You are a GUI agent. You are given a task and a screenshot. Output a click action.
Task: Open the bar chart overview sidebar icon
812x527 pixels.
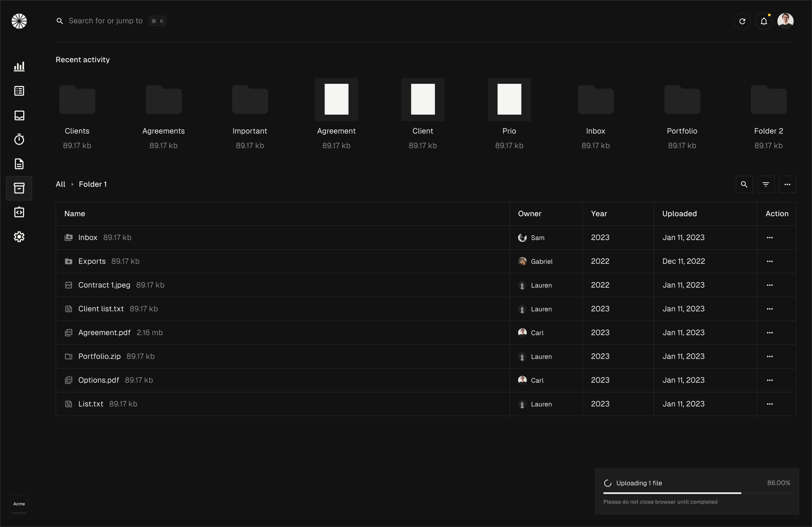(19, 67)
